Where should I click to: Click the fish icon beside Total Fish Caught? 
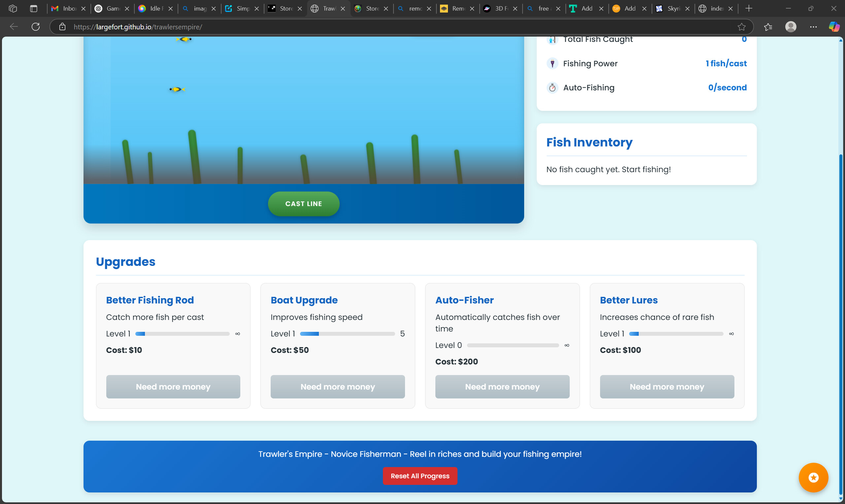(x=552, y=39)
